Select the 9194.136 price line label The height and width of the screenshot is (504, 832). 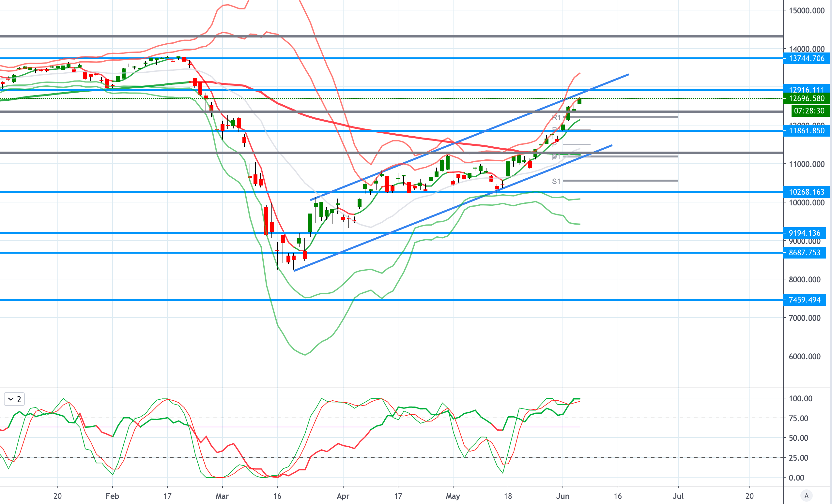(804, 233)
